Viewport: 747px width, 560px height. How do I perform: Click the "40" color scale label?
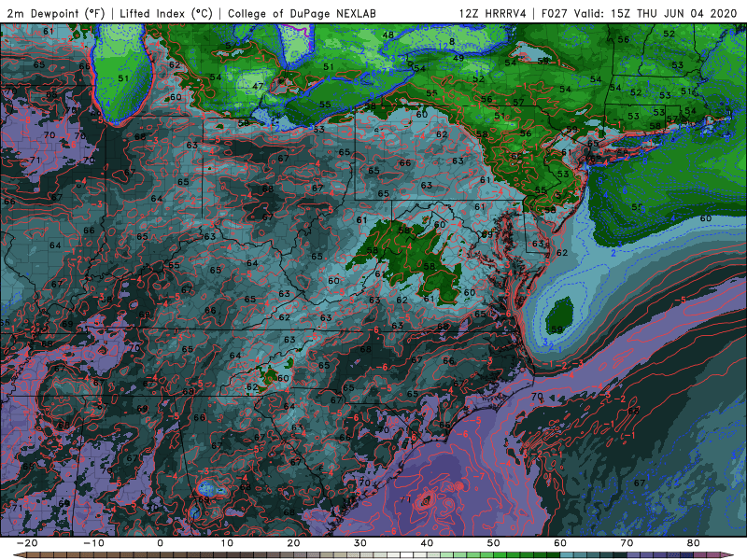[427, 543]
